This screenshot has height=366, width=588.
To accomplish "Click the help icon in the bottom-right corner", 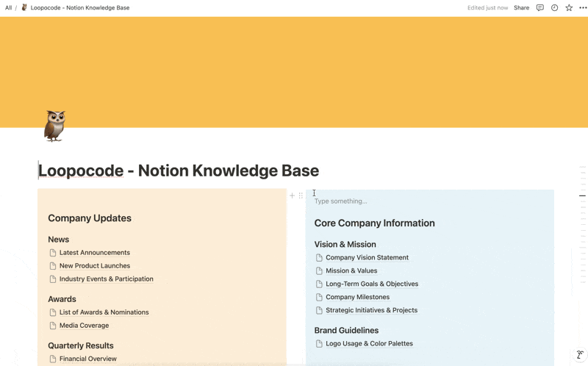I will point(580,354).
